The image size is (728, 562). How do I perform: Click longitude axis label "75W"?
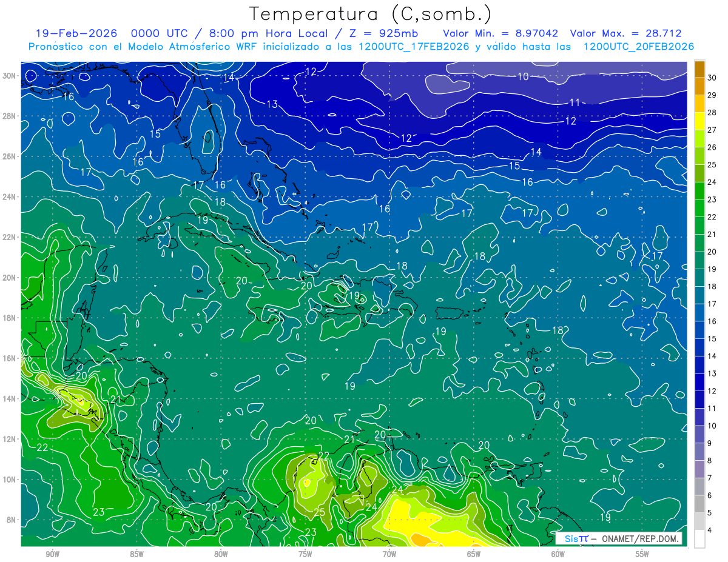point(305,554)
